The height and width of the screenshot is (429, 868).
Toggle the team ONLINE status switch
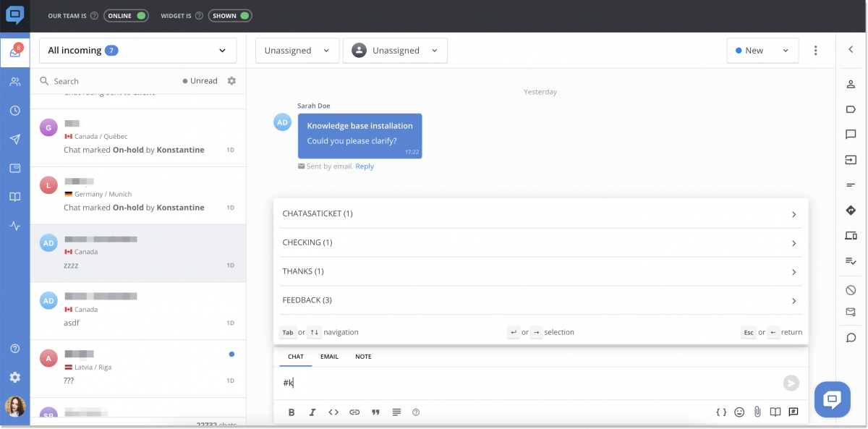point(126,14)
